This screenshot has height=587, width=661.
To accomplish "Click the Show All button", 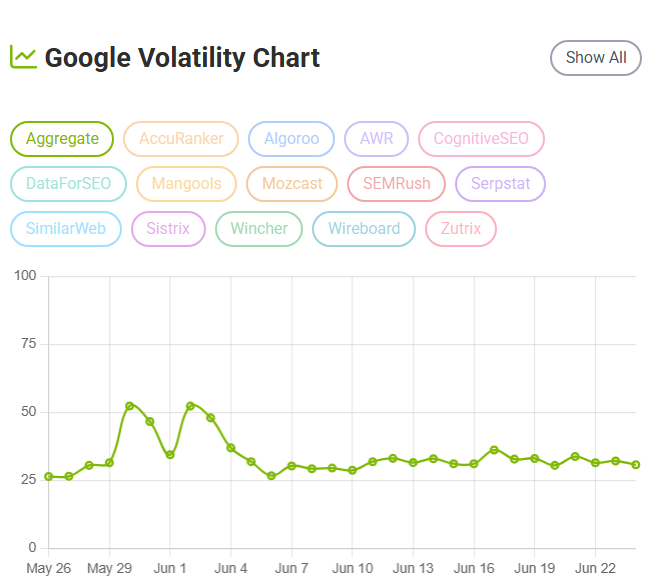I will coord(596,58).
